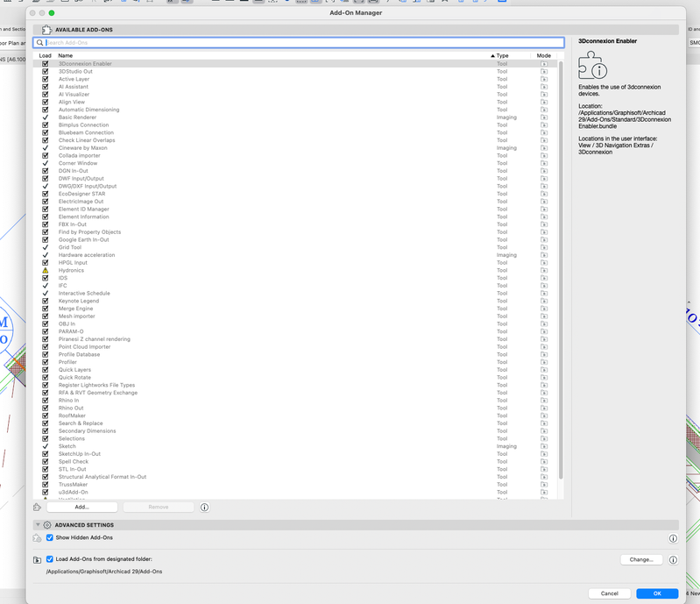The width and height of the screenshot is (700, 604).
Task: Uncheck Show Hidden Add-Ons
Action: coord(50,537)
